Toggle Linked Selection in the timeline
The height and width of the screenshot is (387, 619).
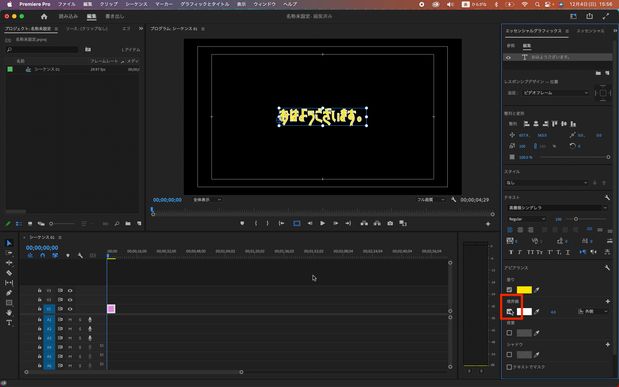[x=55, y=255]
